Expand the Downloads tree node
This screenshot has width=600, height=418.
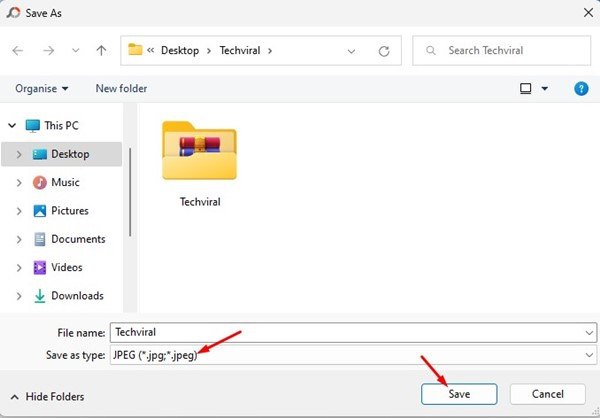pos(19,296)
